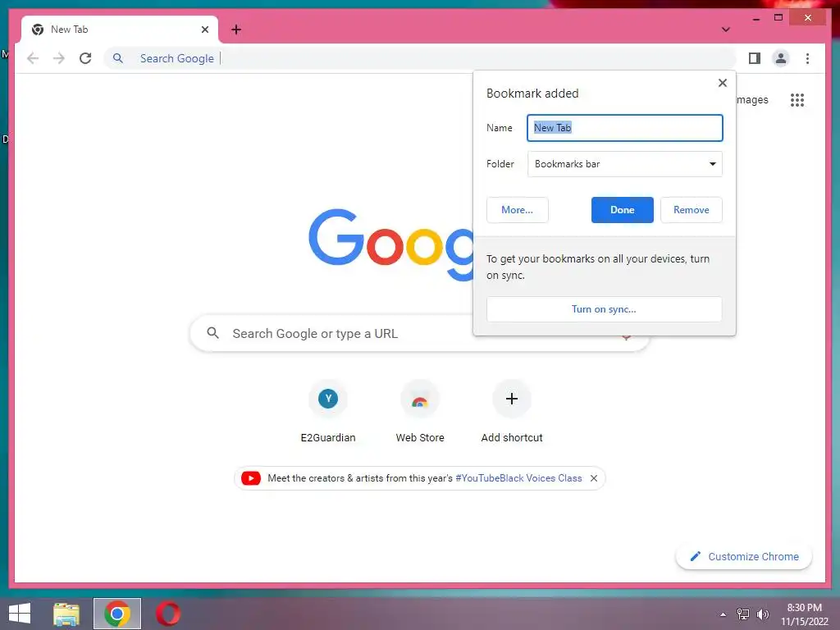Maximize the Chrome window
840x630 pixels.
[x=778, y=18]
